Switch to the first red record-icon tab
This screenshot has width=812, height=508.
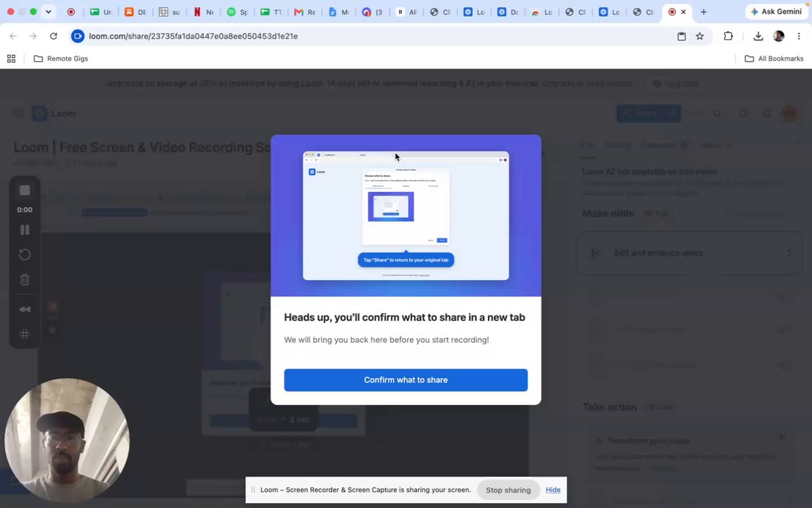coord(71,11)
